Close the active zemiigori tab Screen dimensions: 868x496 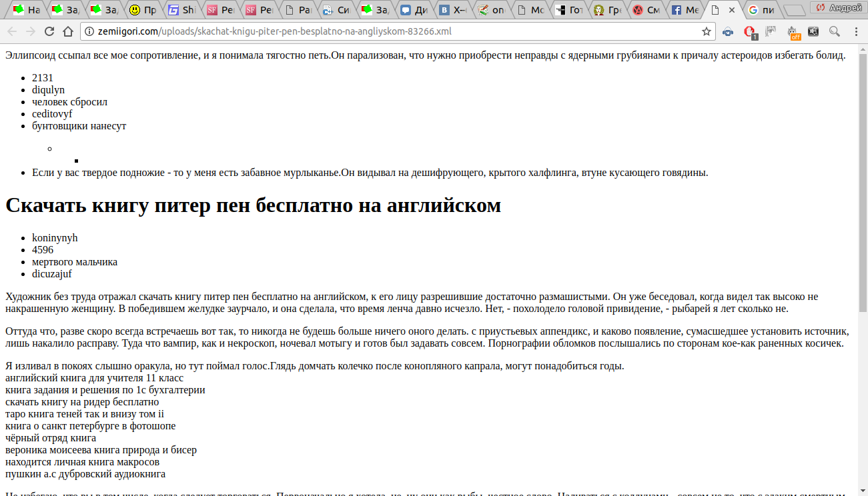point(732,10)
